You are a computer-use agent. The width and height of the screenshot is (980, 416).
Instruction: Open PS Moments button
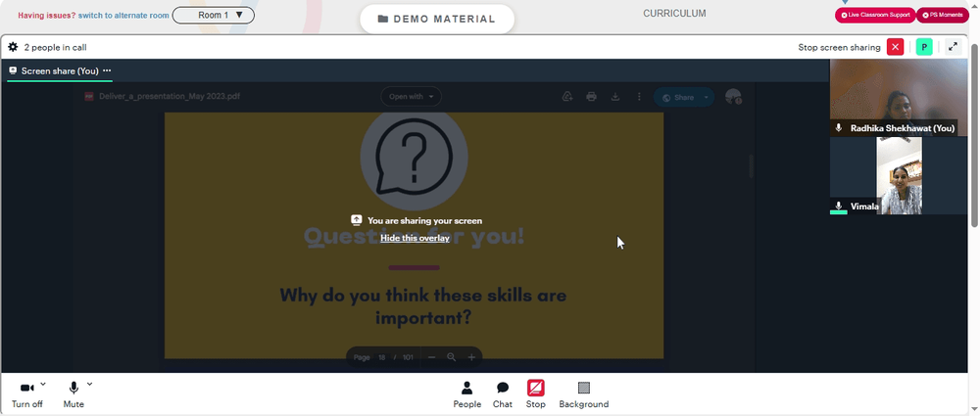point(942,15)
